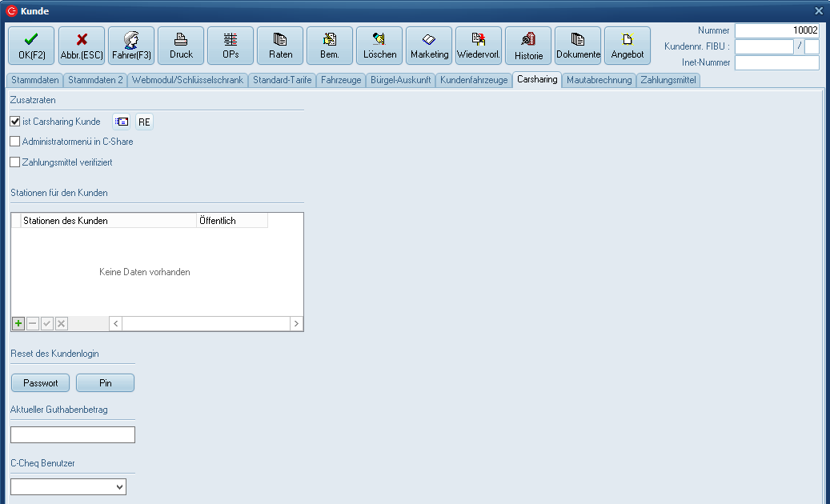Click the Pin reset button
This screenshot has height=504, width=830.
pos(105,383)
